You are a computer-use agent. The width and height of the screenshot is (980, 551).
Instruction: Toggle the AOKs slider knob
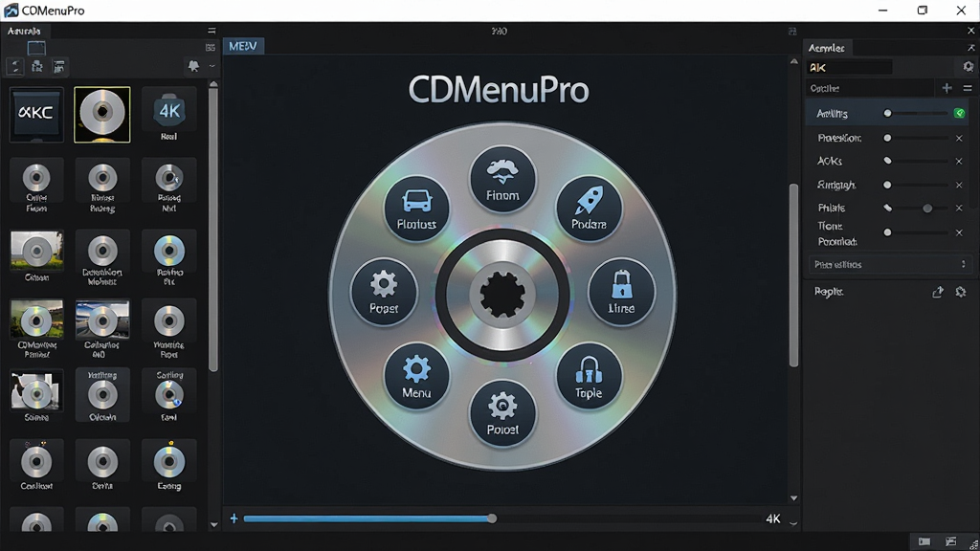(887, 161)
